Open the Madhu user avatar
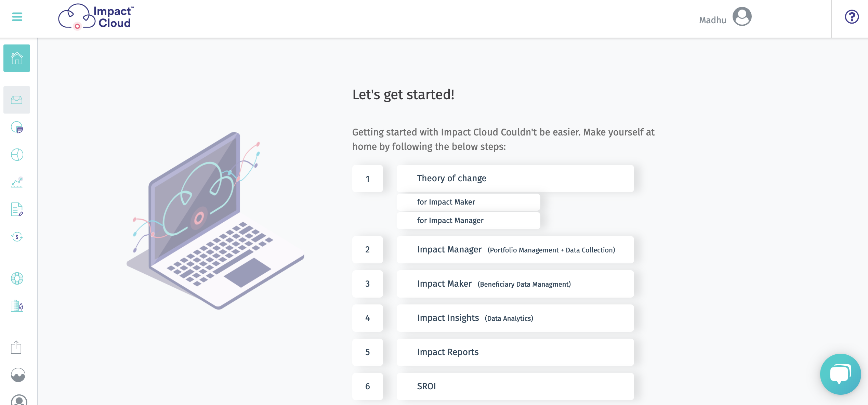The height and width of the screenshot is (405, 868). [x=742, y=16]
